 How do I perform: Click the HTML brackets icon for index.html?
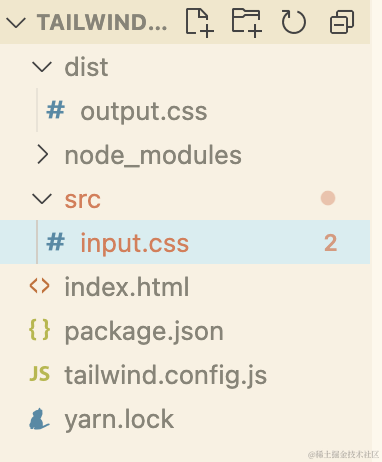[x=40, y=286]
